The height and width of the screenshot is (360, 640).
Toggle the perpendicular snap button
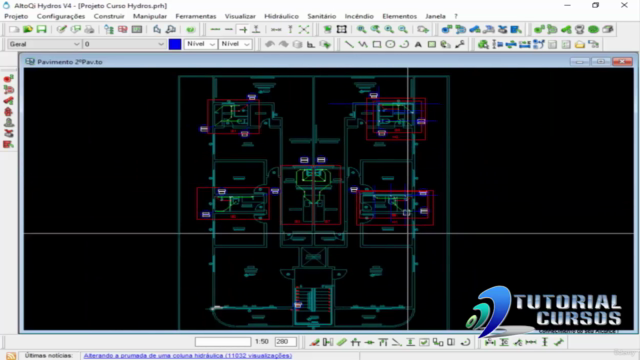(x=256, y=29)
